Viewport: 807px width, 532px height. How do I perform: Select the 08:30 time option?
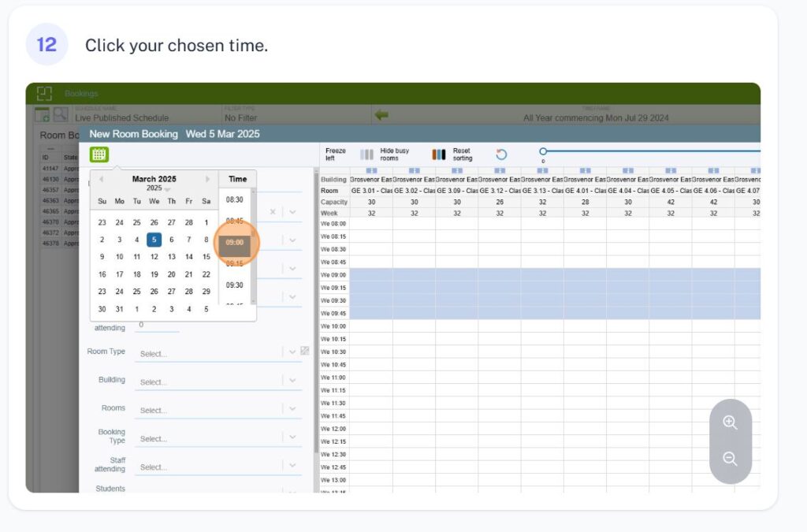pyautogui.click(x=235, y=200)
